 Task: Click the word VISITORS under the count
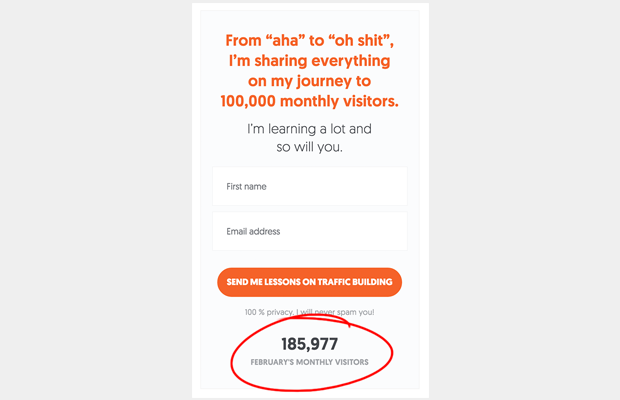(x=352, y=362)
